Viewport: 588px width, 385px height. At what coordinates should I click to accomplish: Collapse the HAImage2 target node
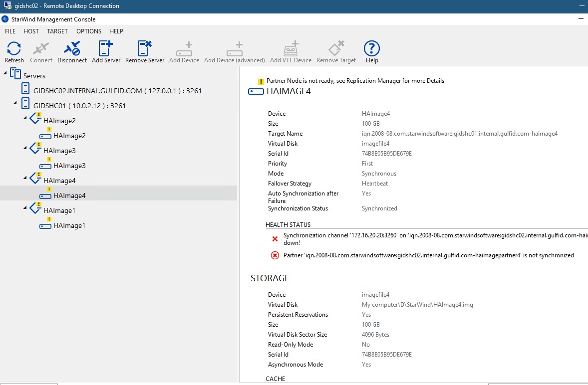pyautogui.click(x=25, y=118)
